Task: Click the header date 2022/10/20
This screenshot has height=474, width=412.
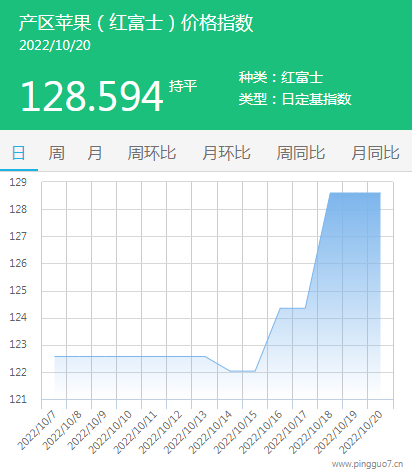Action: tap(55, 46)
